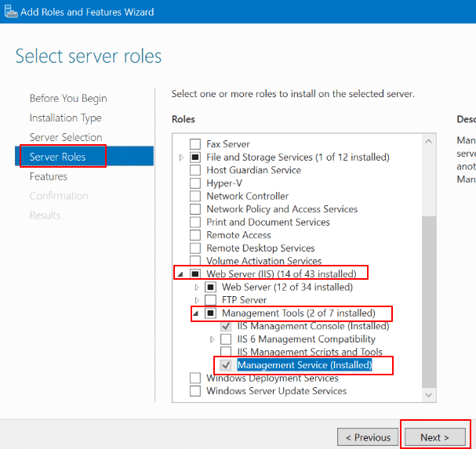
Task: Collapse the Web Server (IIS) tree node
Action: click(182, 274)
